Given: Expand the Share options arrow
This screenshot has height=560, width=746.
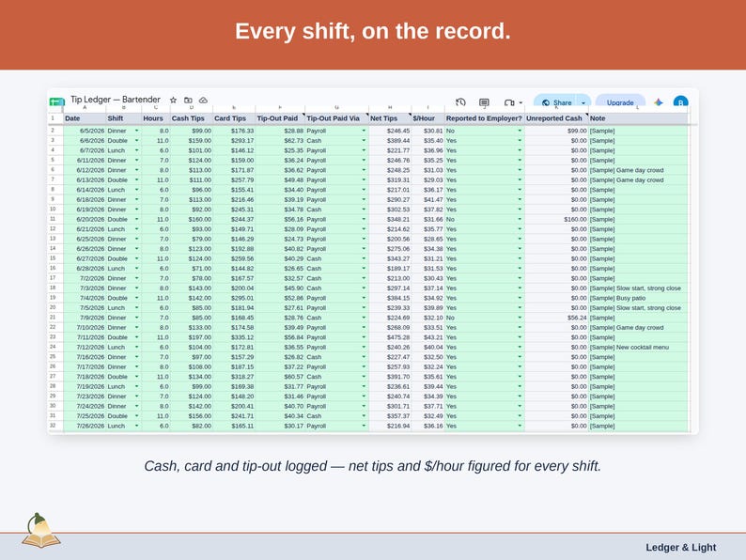Looking at the screenshot, I should point(583,102).
